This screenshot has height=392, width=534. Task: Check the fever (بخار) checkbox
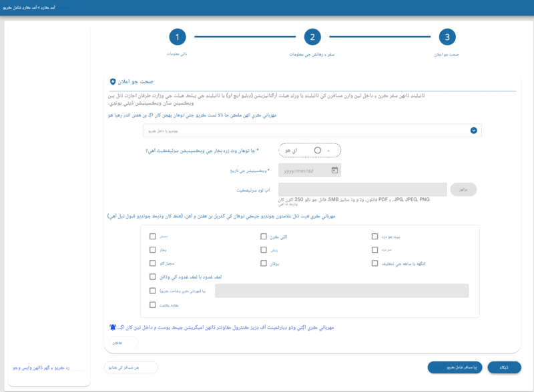[153, 250]
